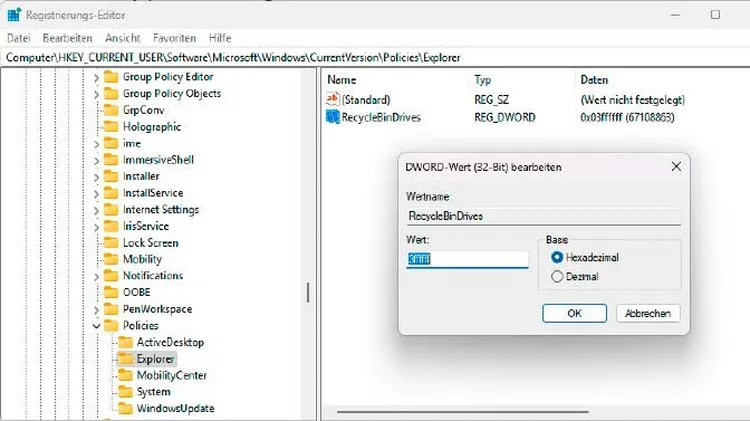Click the Explorer folder icon in tree
Image resolution: width=750 pixels, height=421 pixels.
click(x=125, y=359)
